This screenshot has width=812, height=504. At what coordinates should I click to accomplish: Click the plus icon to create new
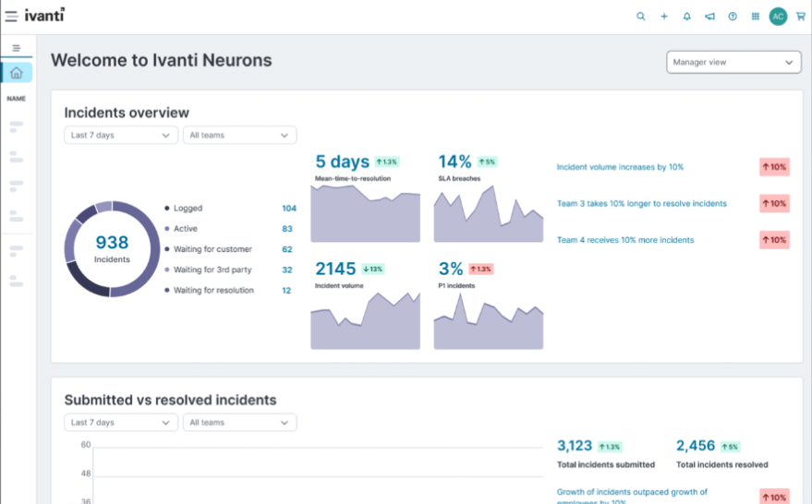[x=664, y=17]
